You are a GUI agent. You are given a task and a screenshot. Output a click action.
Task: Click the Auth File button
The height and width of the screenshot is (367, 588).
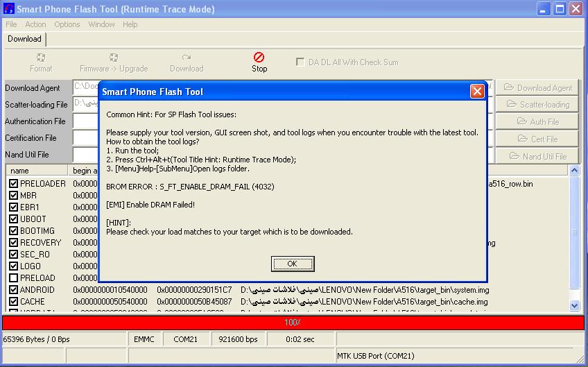(x=537, y=121)
